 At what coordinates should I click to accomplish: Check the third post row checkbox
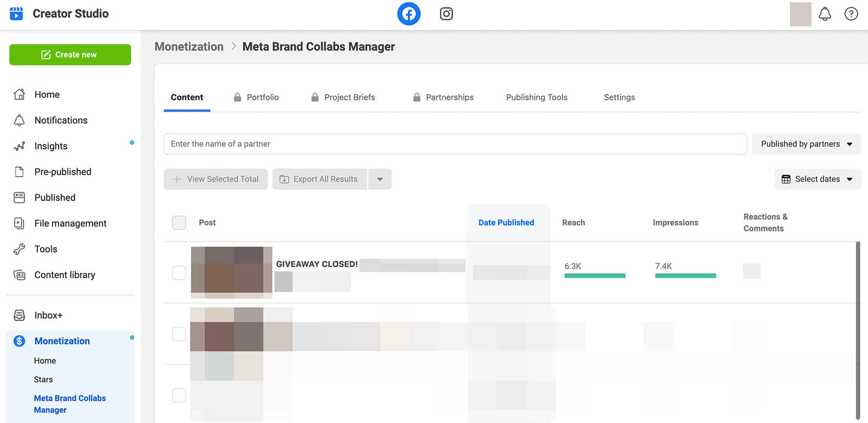pos(179,395)
